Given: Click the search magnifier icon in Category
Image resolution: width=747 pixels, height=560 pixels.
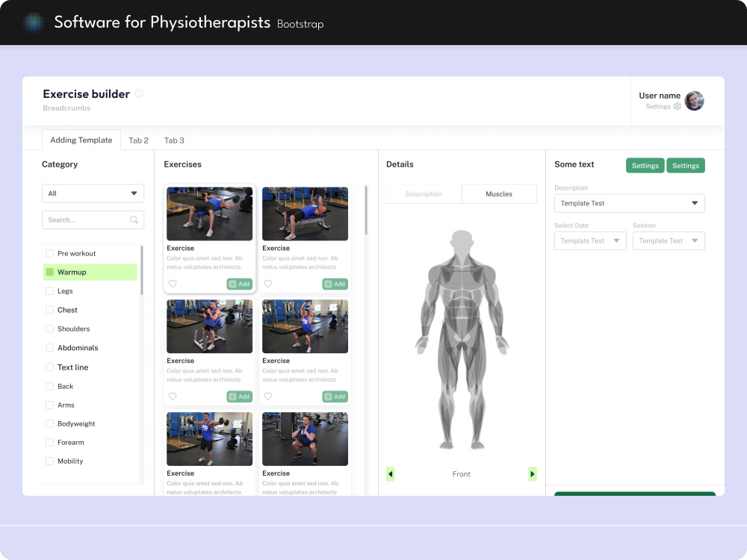Looking at the screenshot, I should (134, 220).
